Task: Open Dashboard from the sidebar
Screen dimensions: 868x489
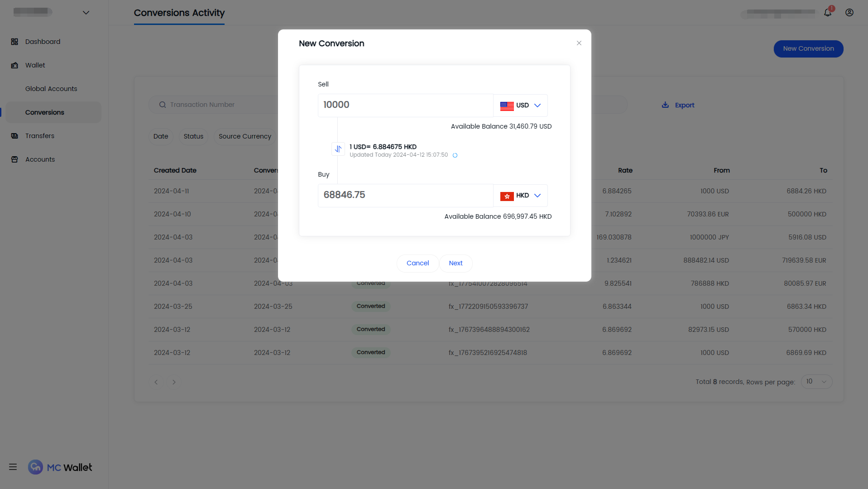Action: (x=43, y=42)
